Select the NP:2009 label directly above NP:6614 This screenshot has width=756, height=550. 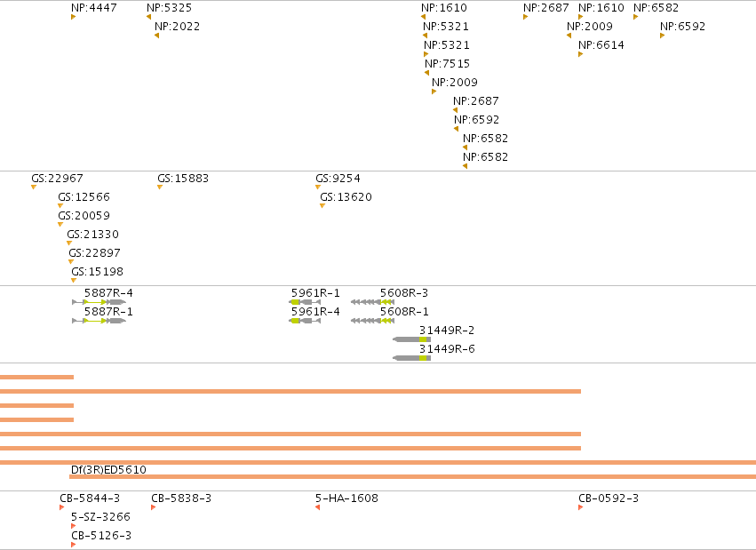tap(590, 27)
